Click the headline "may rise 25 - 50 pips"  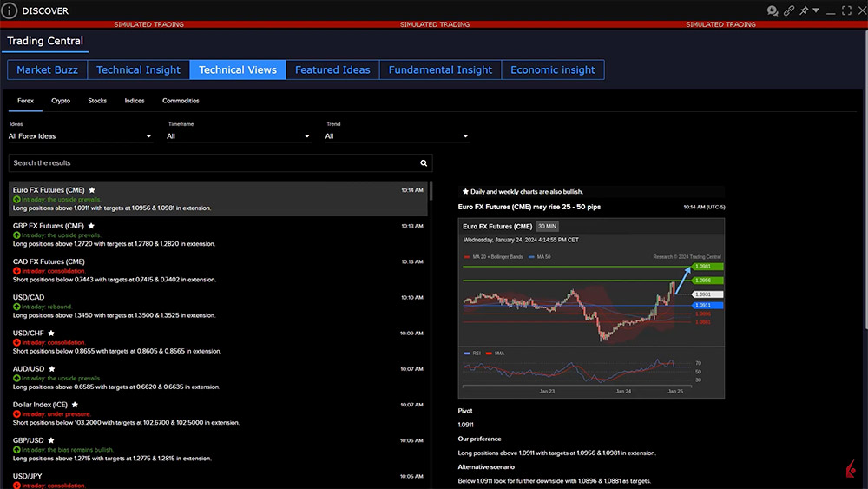point(567,207)
